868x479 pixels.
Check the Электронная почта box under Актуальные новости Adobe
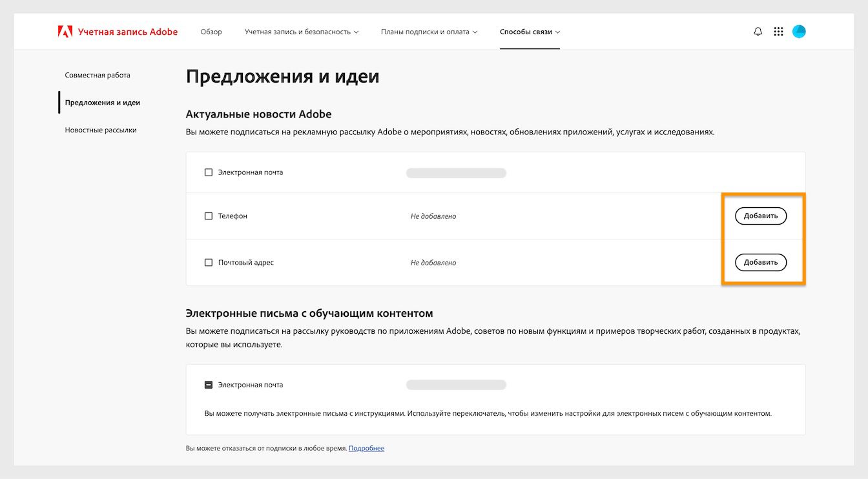click(209, 172)
